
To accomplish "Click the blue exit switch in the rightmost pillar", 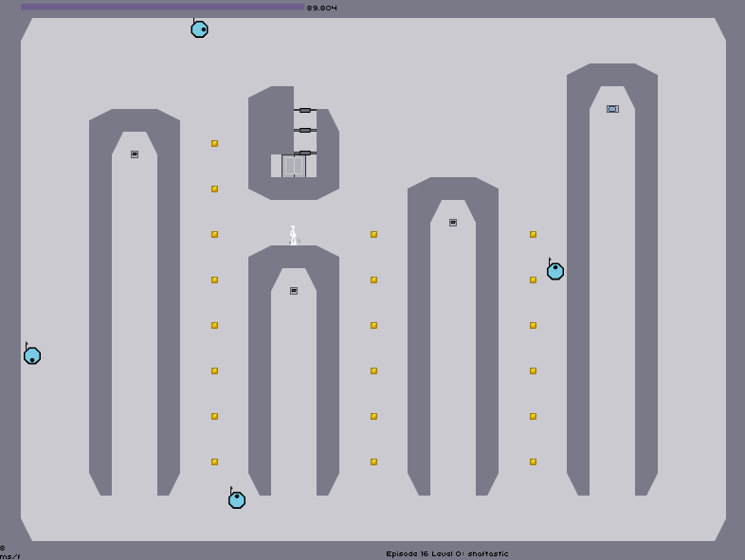I will [x=612, y=109].
